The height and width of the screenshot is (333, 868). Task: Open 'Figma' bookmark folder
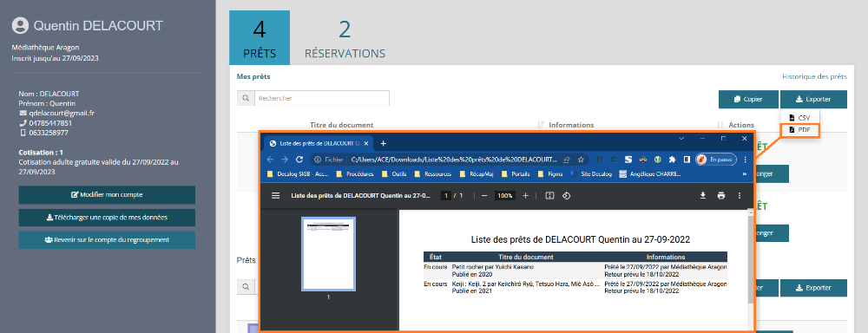point(549,173)
